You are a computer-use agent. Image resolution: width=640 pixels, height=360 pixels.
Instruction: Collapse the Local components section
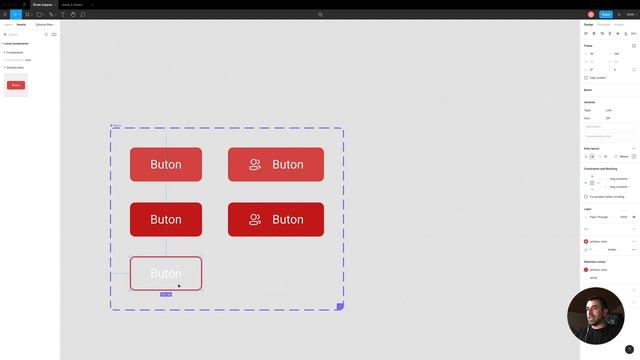[16, 44]
